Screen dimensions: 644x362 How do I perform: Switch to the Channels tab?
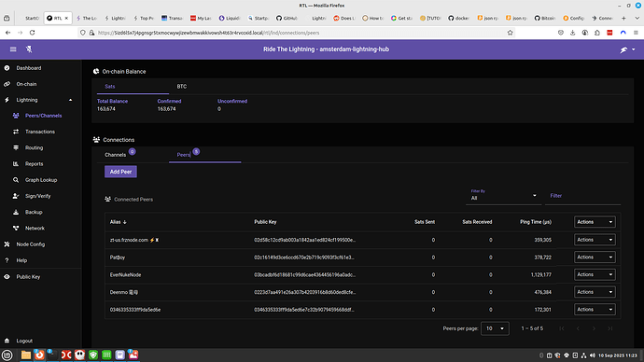[116, 155]
